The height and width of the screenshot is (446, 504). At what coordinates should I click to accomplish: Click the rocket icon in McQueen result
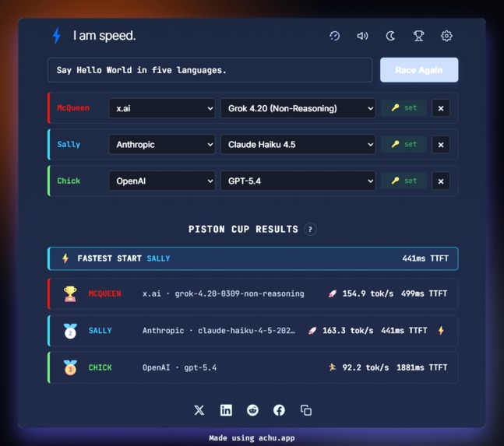pyautogui.click(x=332, y=293)
